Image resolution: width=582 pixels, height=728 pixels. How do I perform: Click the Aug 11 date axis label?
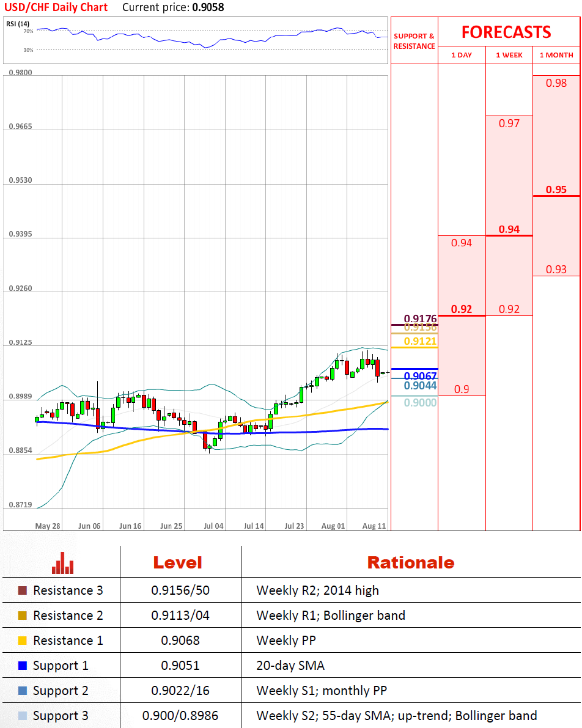pyautogui.click(x=374, y=526)
